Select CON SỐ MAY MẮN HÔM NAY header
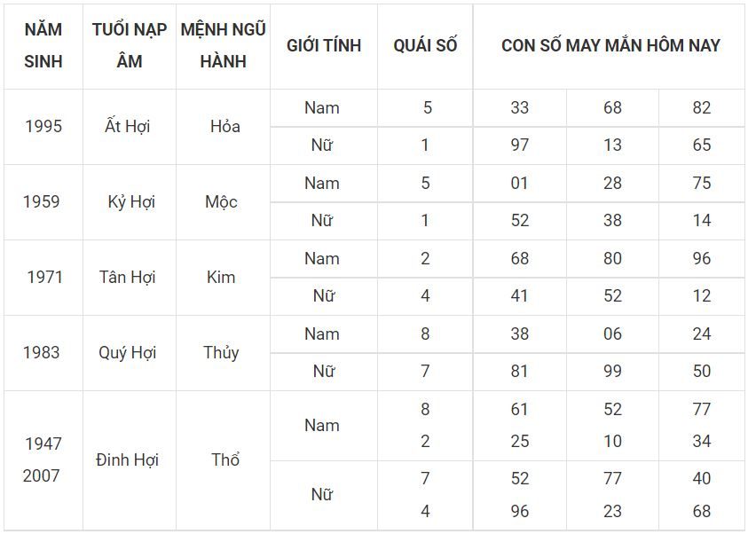This screenshot has width=756, height=534. click(x=610, y=46)
